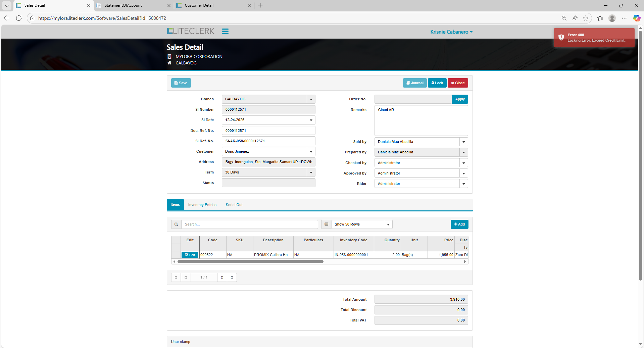This screenshot has width=644, height=348.
Task: Add page to favorites star icon
Action: point(586,18)
